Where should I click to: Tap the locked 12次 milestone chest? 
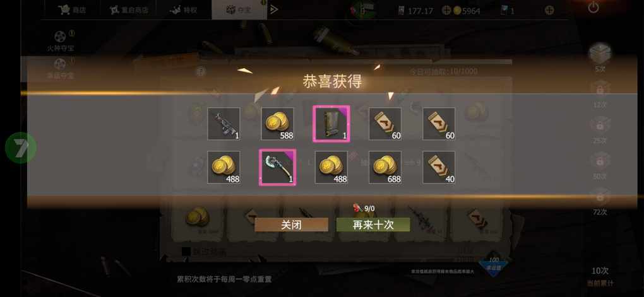[600, 94]
